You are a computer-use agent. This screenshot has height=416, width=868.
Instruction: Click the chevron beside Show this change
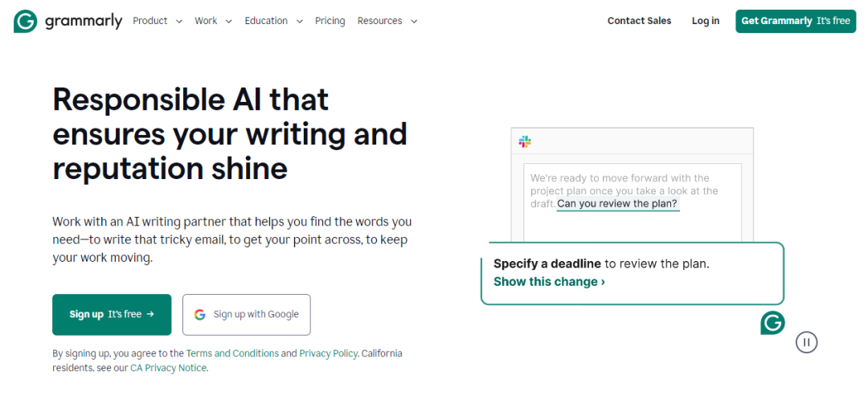pos(603,282)
